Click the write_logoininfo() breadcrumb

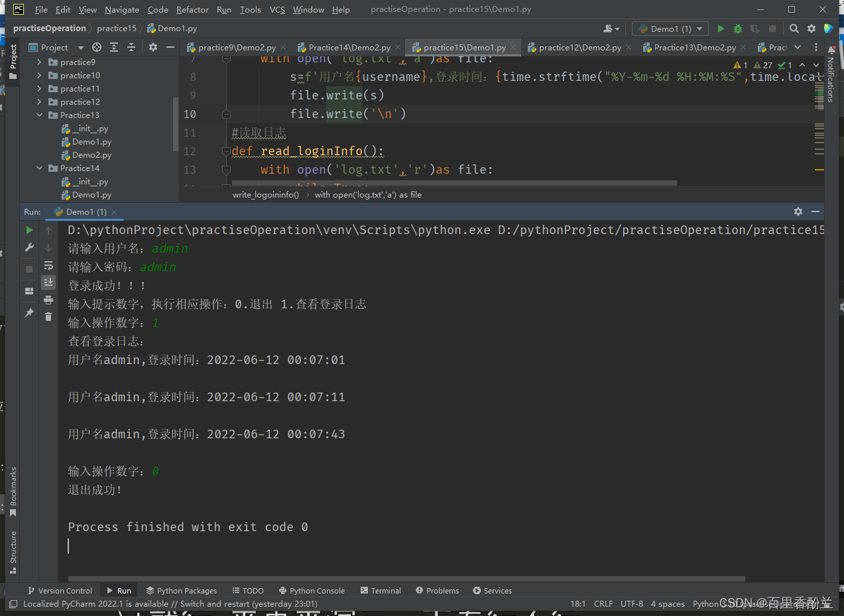[x=266, y=195]
